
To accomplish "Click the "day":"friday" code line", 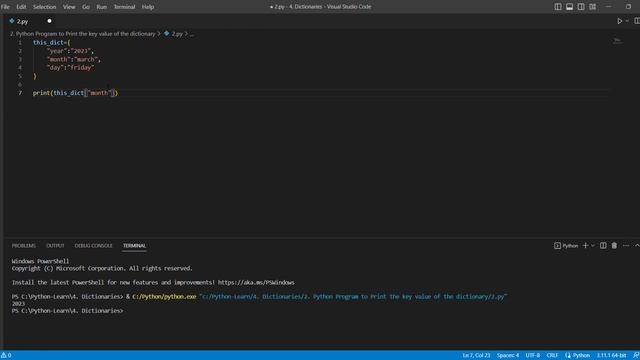I will coord(70,68).
